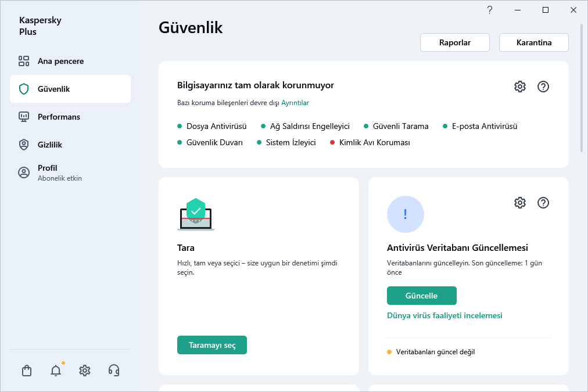
Task: Open support headset icon
Action: click(114, 371)
